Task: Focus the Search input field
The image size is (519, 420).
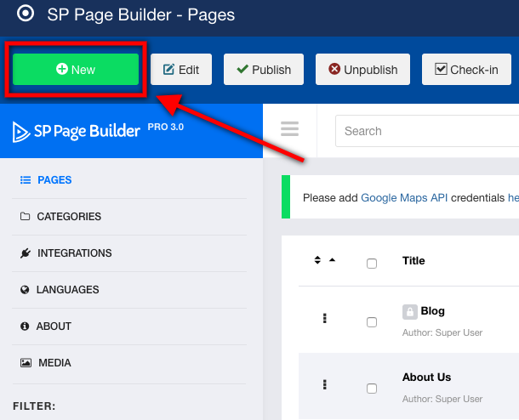Action: point(427,131)
